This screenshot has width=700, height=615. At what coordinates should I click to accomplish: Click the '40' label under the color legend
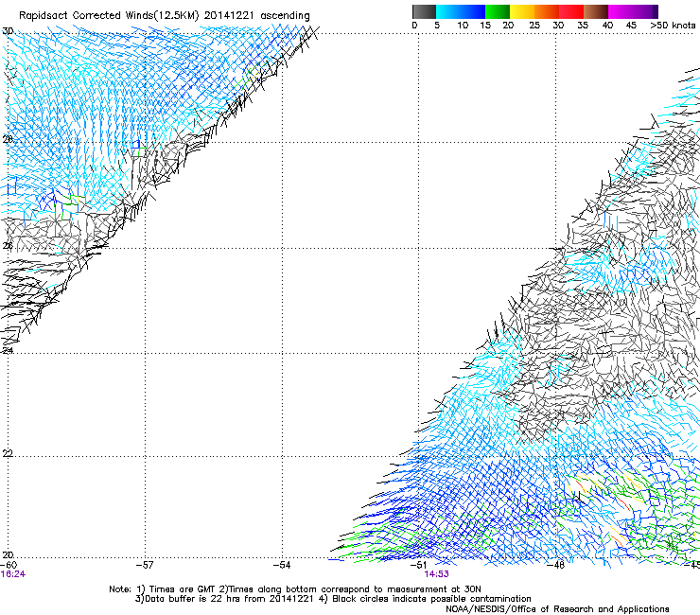pos(607,25)
